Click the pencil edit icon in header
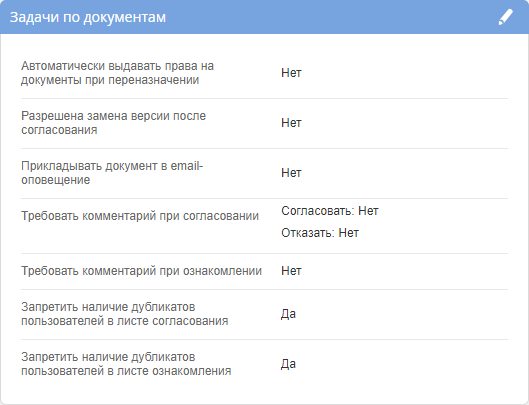The image size is (529, 405). (505, 17)
